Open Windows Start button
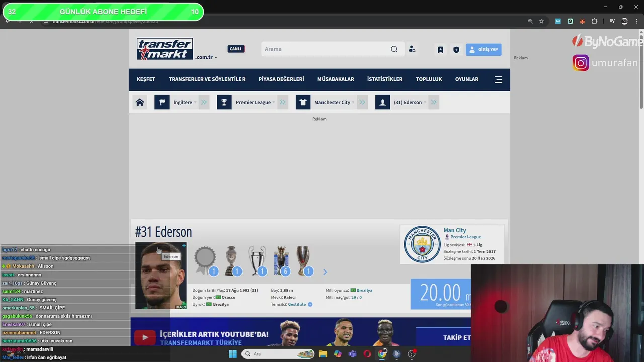 tap(233, 354)
